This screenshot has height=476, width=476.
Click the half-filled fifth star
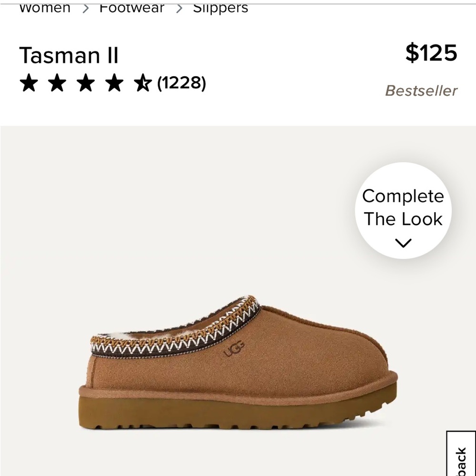point(141,83)
